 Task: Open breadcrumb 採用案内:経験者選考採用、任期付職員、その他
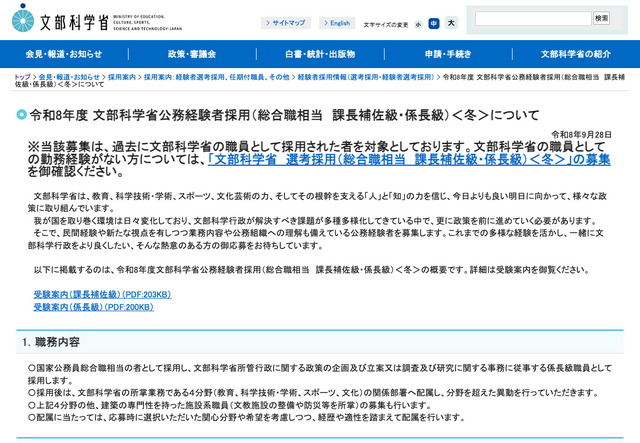217,77
